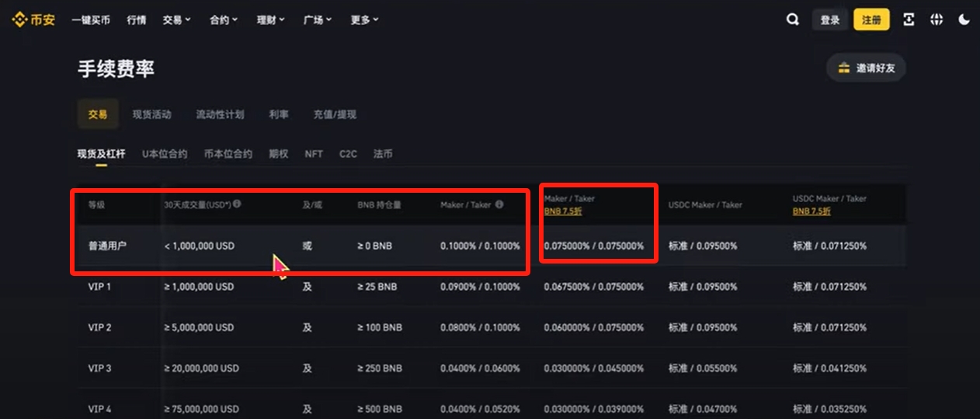Click the ≥ 25 BNB holding cell
Screen dimensions: 980x419
point(377,287)
